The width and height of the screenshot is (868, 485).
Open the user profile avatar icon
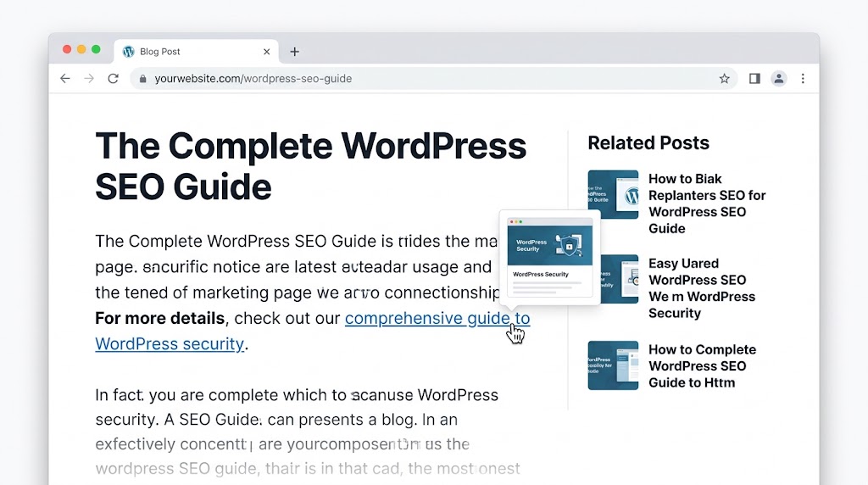779,79
